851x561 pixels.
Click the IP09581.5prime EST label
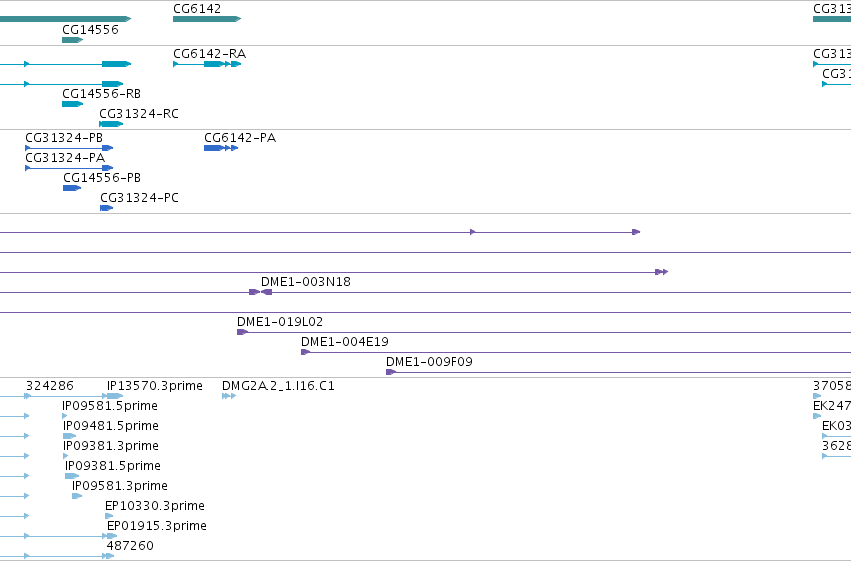click(x=110, y=406)
